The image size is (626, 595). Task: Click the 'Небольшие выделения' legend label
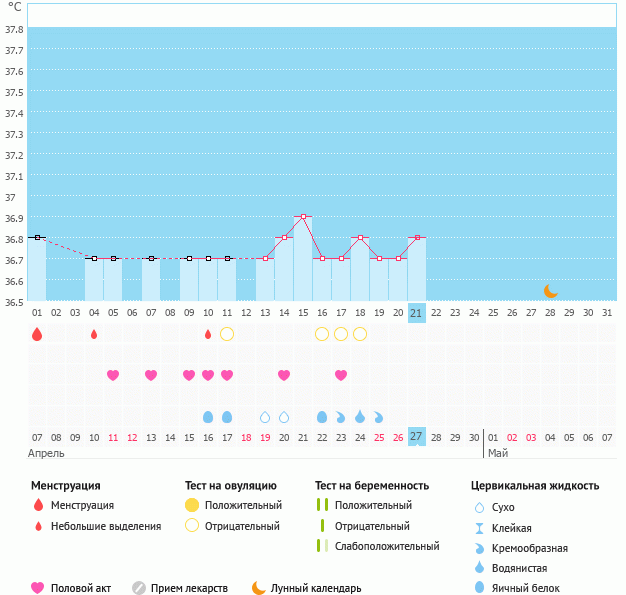pyautogui.click(x=105, y=526)
